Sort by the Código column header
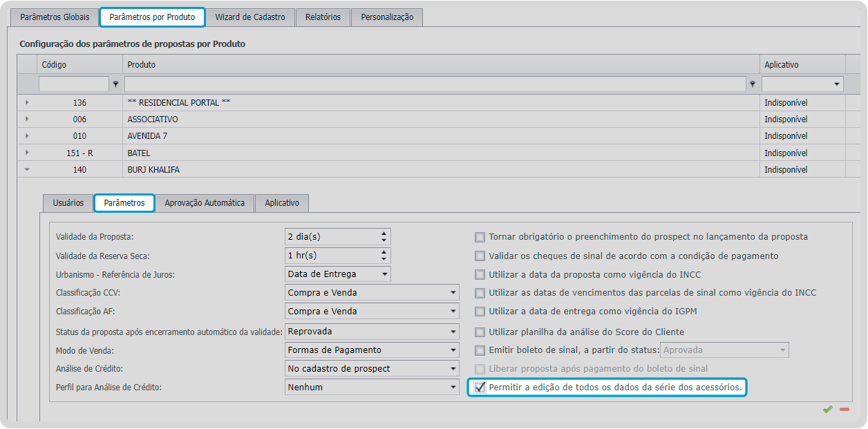Viewport: 868px width, 429px height. [79, 64]
